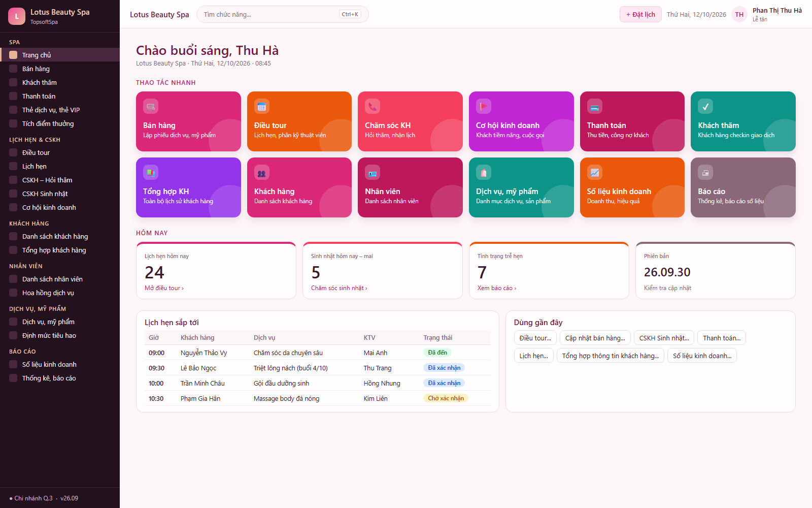Open Định mức tiêu hao sidebar item
The image size is (812, 508).
point(60,335)
